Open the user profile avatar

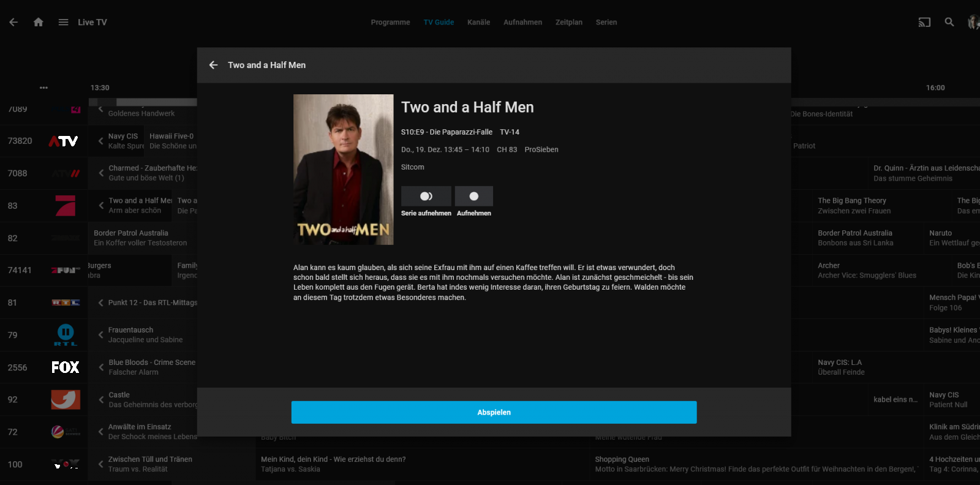point(973,22)
